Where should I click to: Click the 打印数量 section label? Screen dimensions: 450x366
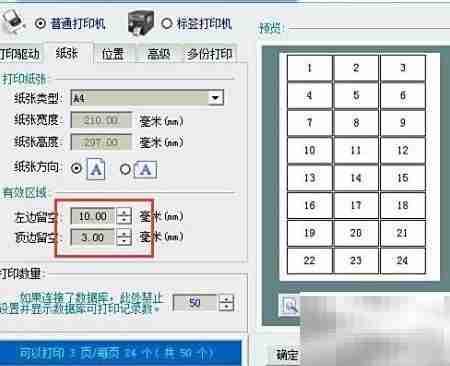coord(22,274)
